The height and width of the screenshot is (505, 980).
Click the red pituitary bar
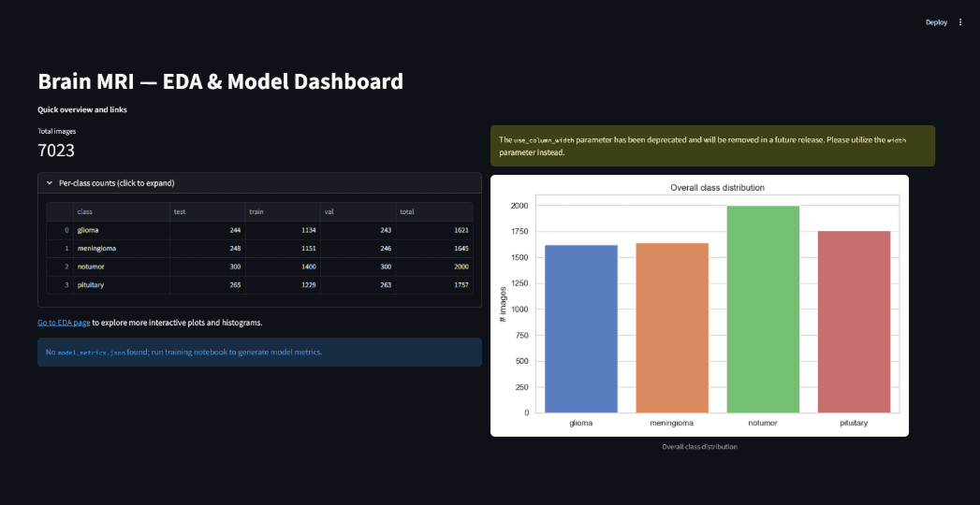(854, 322)
